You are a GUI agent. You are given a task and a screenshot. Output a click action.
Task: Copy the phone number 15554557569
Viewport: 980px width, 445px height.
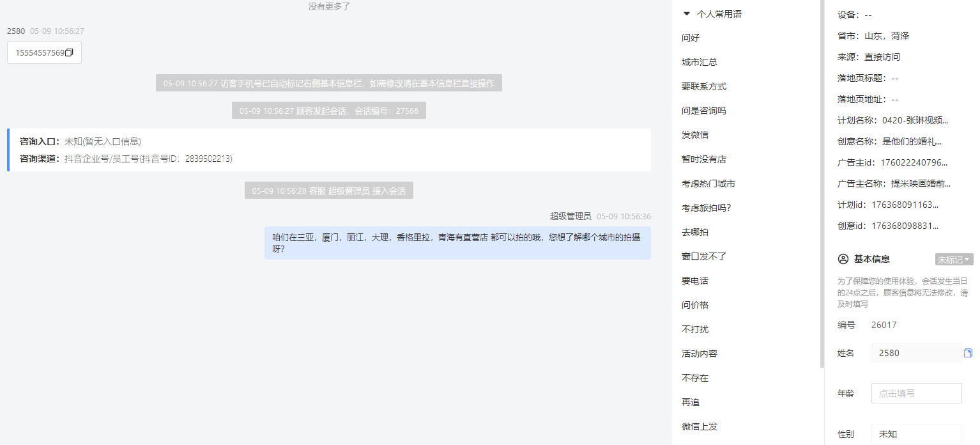(x=69, y=53)
